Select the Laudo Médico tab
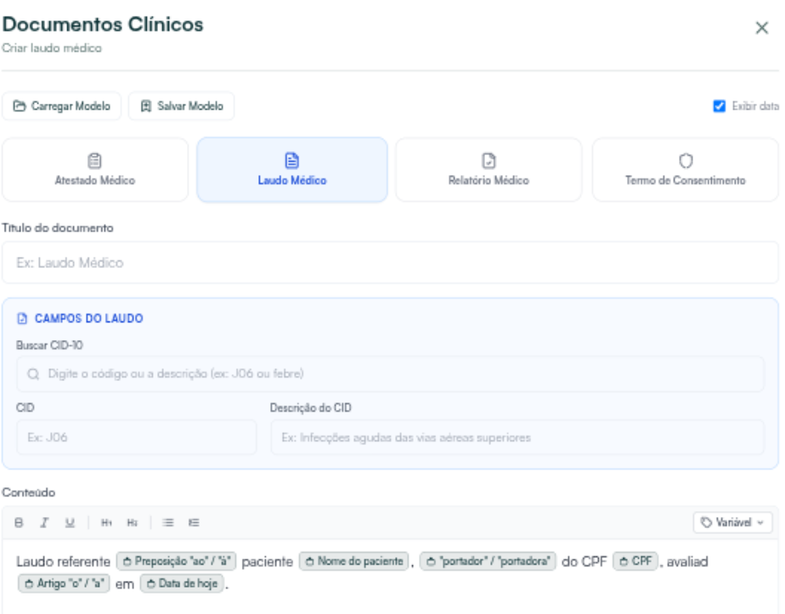Image resolution: width=785 pixels, height=614 pixels. (x=292, y=170)
